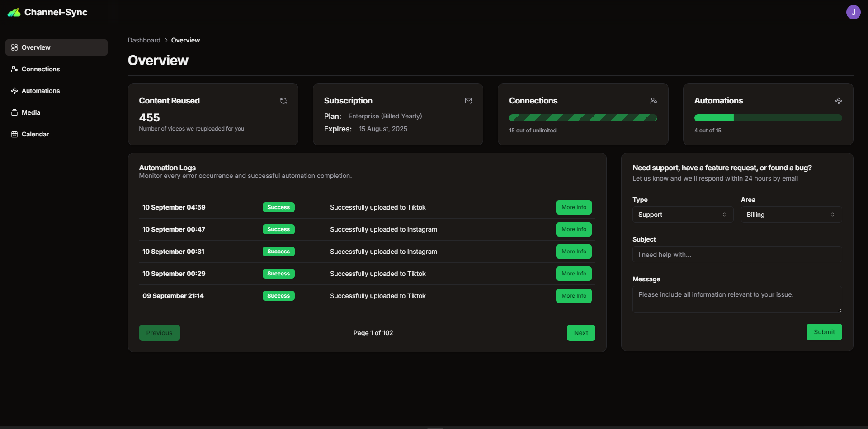This screenshot has height=429, width=868.
Task: Click More Info for 10 September 00:29 log
Action: (574, 274)
